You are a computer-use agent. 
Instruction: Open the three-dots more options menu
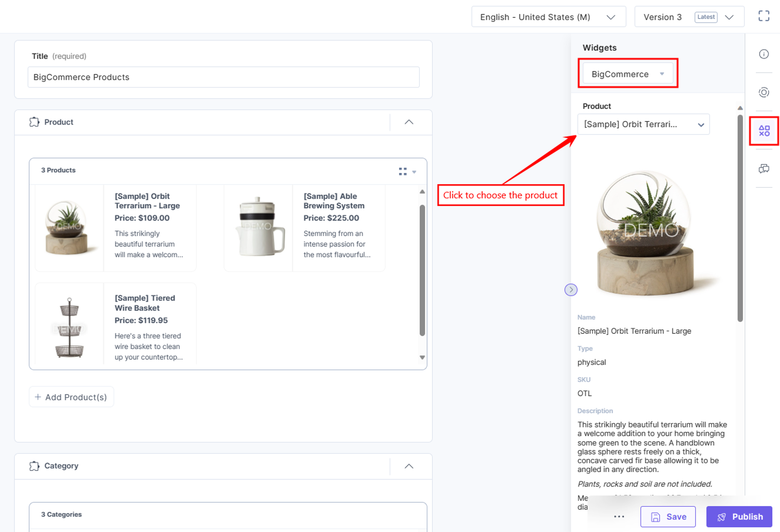(619, 517)
